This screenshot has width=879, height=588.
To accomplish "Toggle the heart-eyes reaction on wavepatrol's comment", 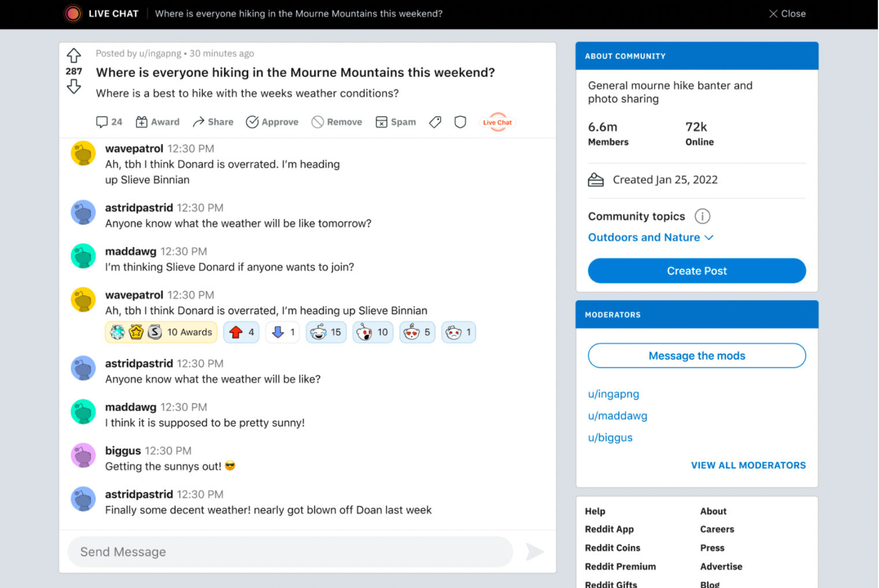I will pos(417,332).
